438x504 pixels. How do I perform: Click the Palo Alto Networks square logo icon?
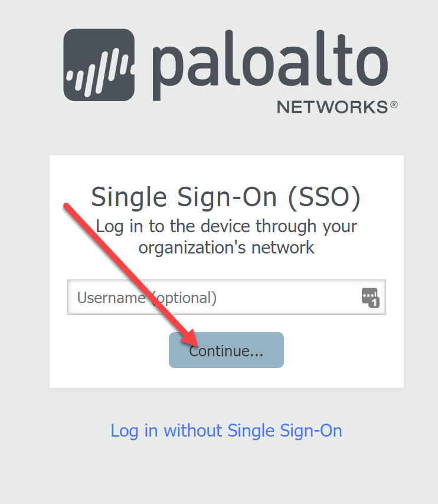[x=99, y=65]
